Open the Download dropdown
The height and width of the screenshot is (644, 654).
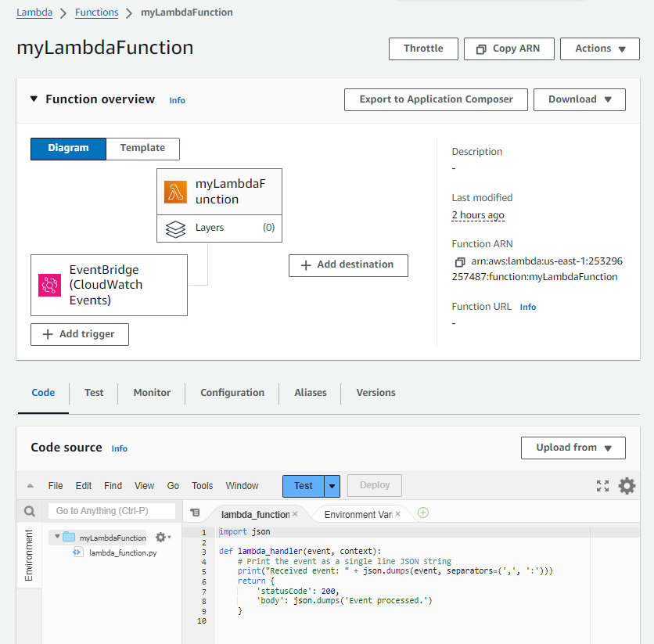pos(579,99)
